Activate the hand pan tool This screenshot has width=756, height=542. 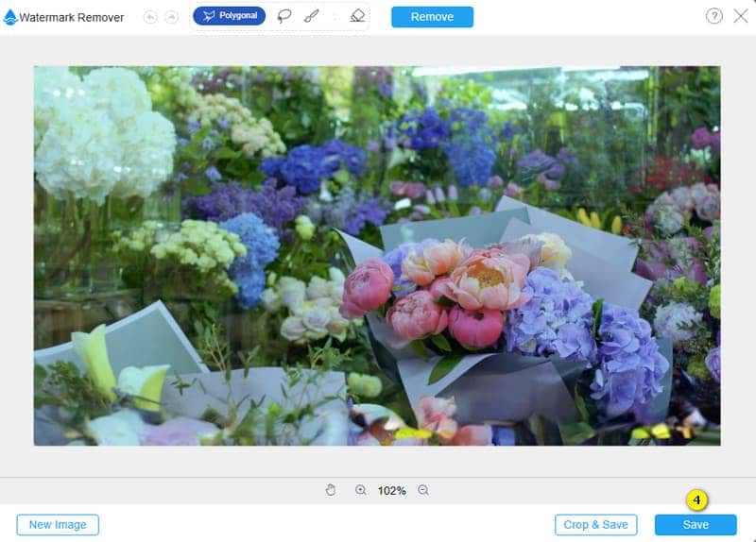(331, 490)
